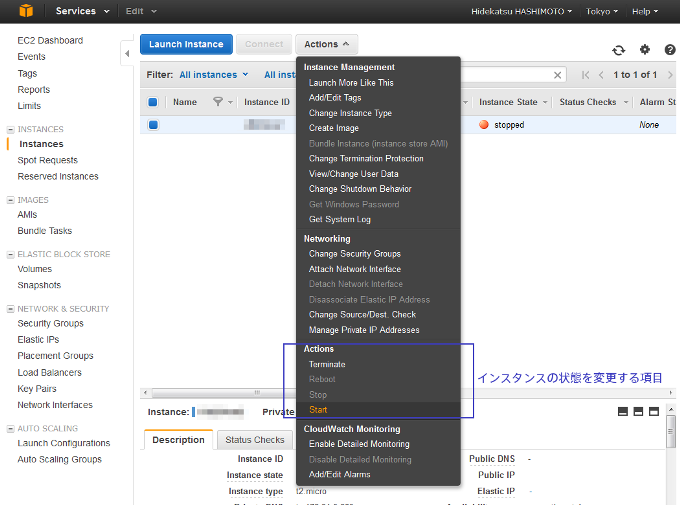
Task: Choose Manage Private IP Addresses
Action: pos(364,330)
